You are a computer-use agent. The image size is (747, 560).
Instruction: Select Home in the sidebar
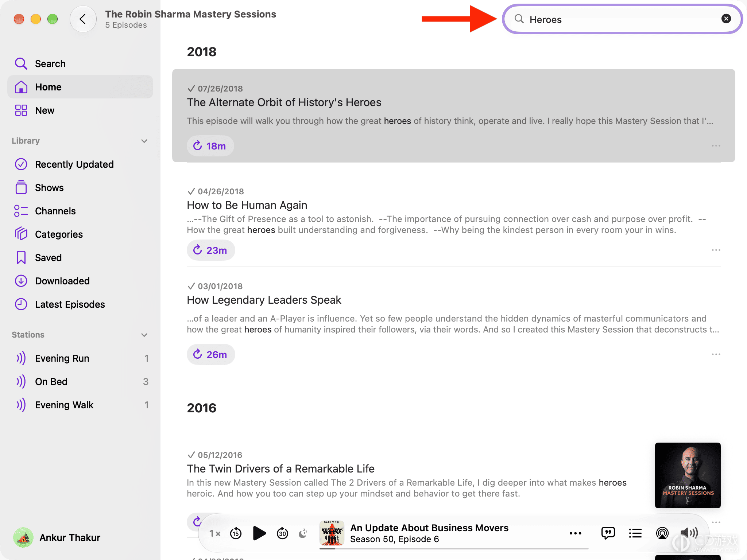click(80, 87)
